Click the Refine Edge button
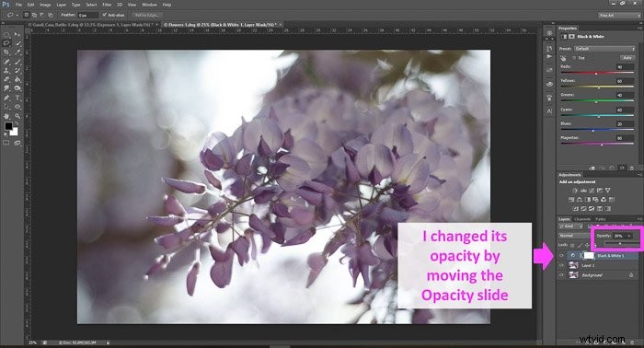 146,16
